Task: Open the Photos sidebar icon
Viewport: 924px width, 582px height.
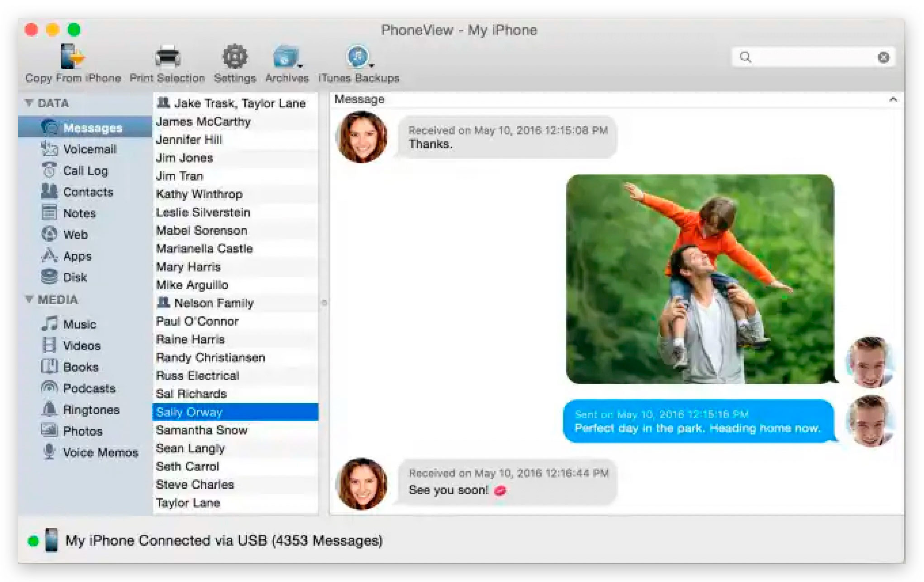Action: click(49, 430)
